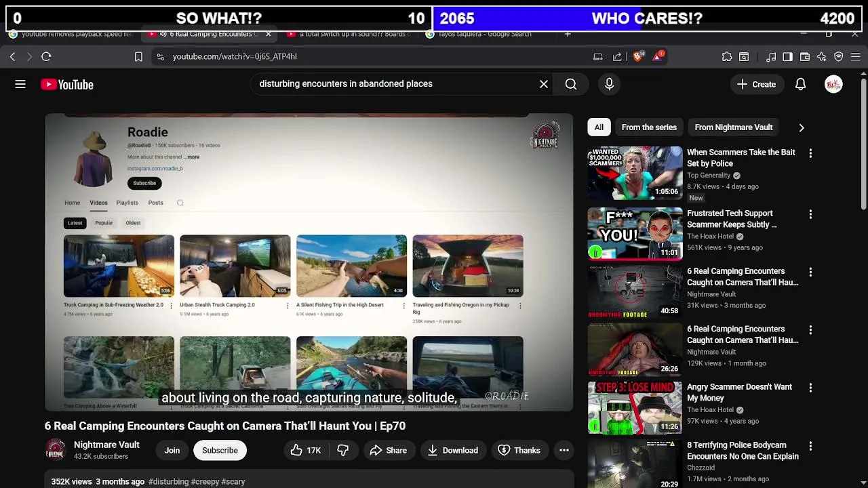Open options for the 26:26 camping video

pyautogui.click(x=810, y=330)
